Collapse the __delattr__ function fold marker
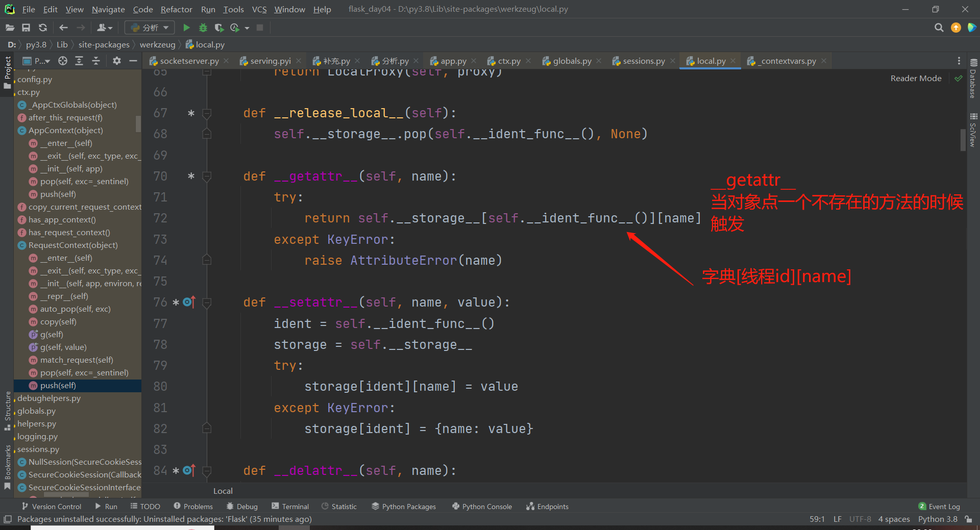The image size is (980, 530). point(207,471)
